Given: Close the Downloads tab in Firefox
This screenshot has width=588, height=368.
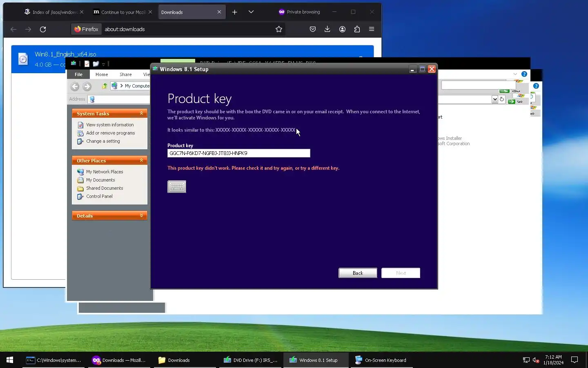Looking at the screenshot, I should coord(219,12).
